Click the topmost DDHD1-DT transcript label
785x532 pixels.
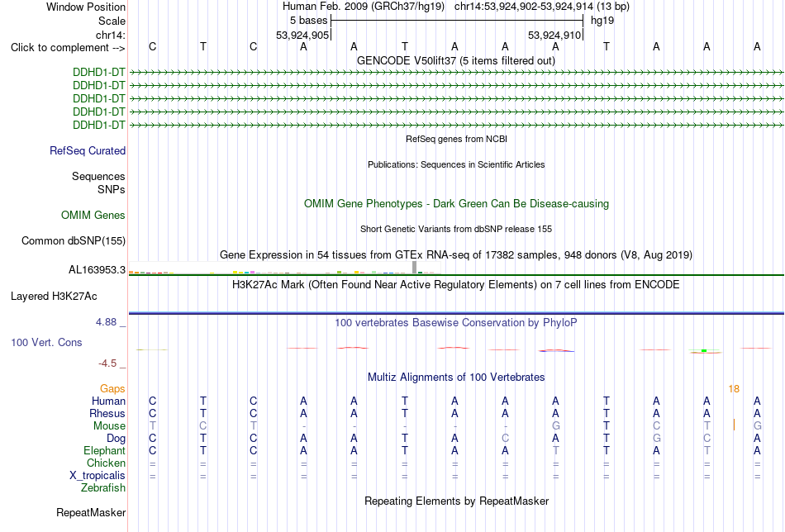point(98,72)
